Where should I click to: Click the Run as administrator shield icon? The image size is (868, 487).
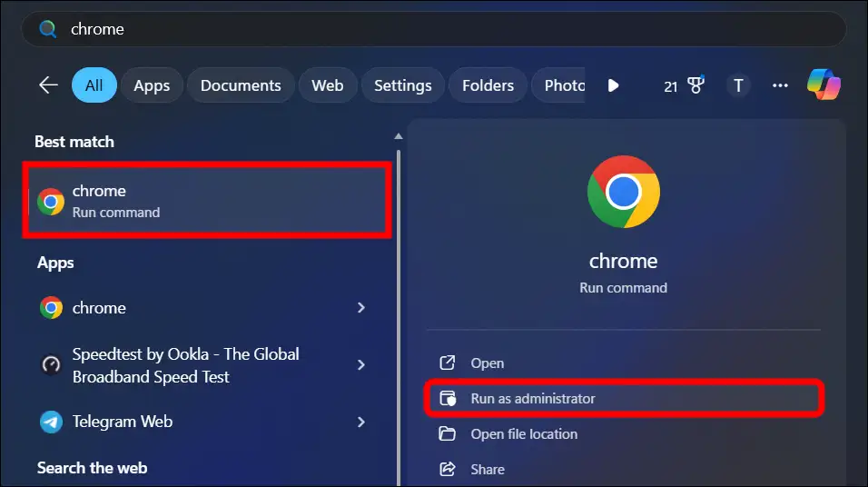pyautogui.click(x=448, y=398)
